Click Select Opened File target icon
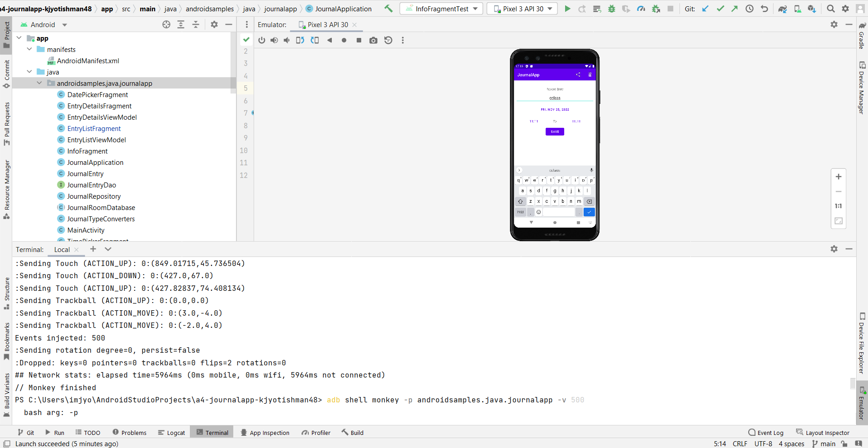This screenshot has height=448, width=868. click(166, 25)
